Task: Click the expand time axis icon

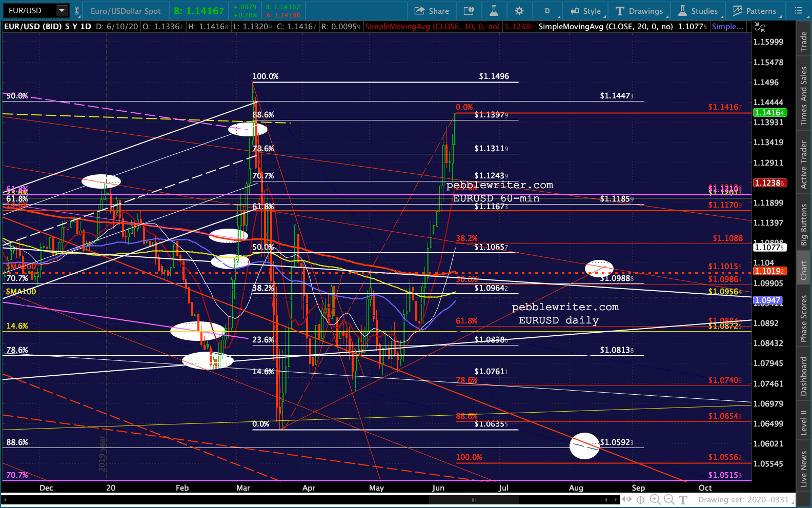Action: tap(627, 499)
